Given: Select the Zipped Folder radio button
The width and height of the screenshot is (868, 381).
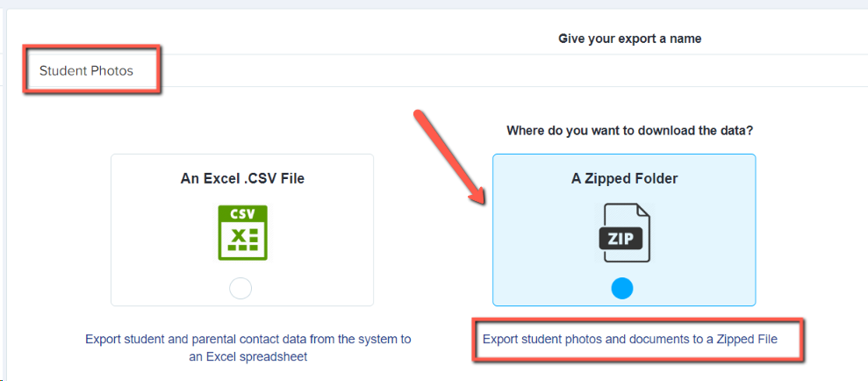Looking at the screenshot, I should click(x=622, y=289).
